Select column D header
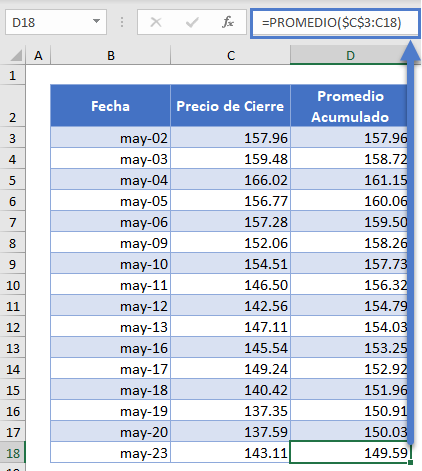Viewport: 422px width, 471px height. (349, 55)
